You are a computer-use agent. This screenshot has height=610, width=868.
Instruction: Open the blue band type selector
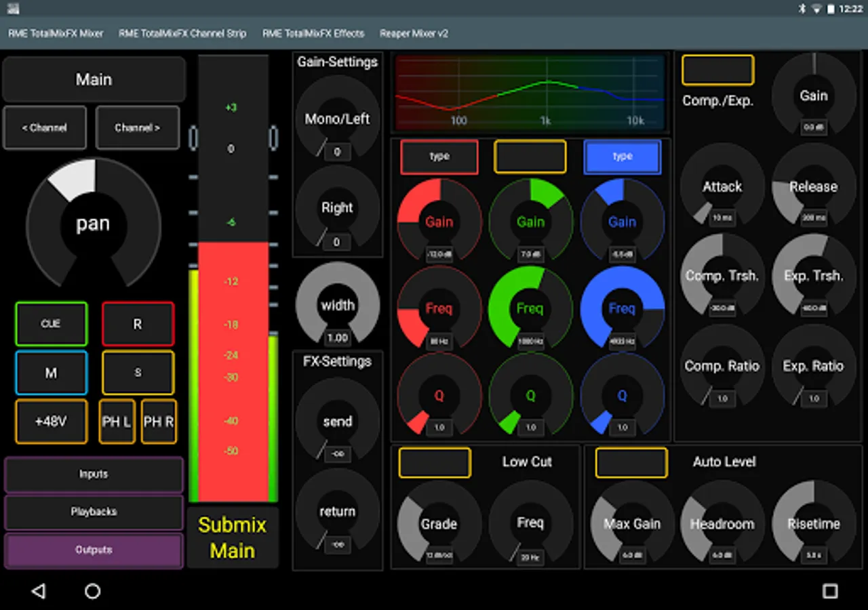click(x=622, y=157)
